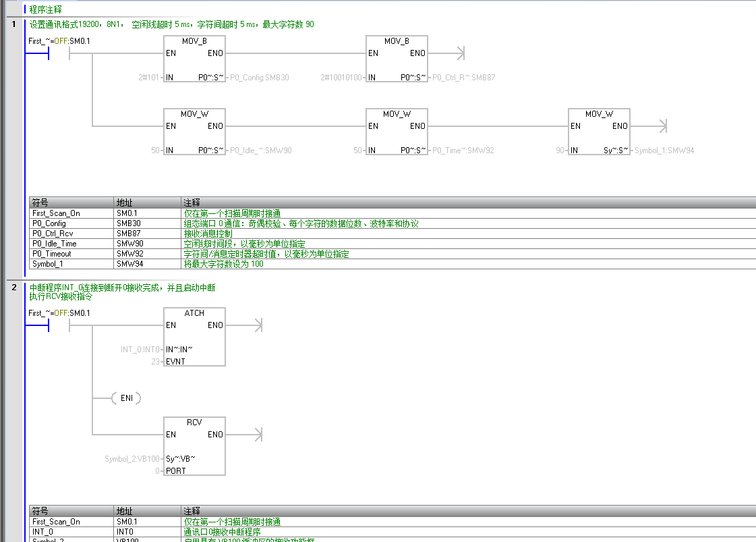Select network 2 by its number label

(13, 288)
